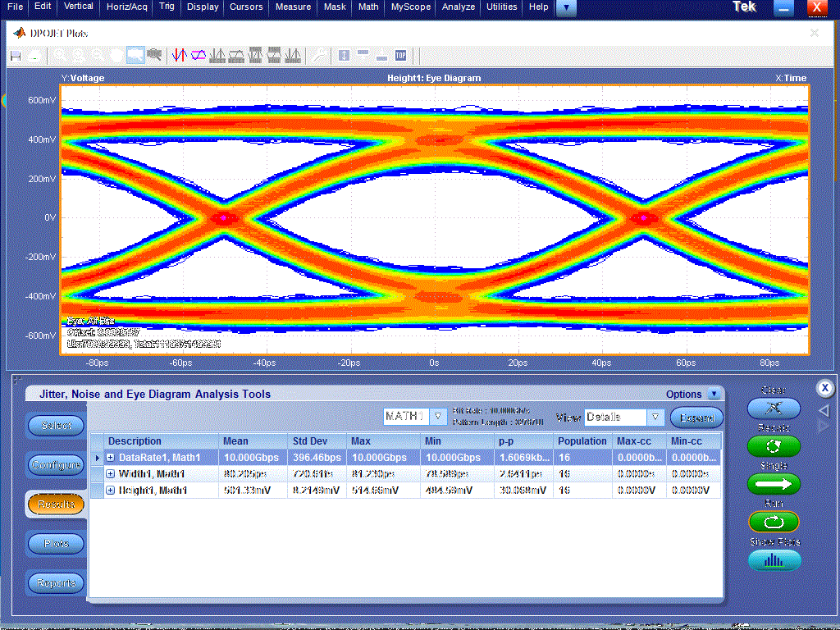Open the dropdown arrow after Help menu
The width and height of the screenshot is (840, 630).
click(566, 7)
